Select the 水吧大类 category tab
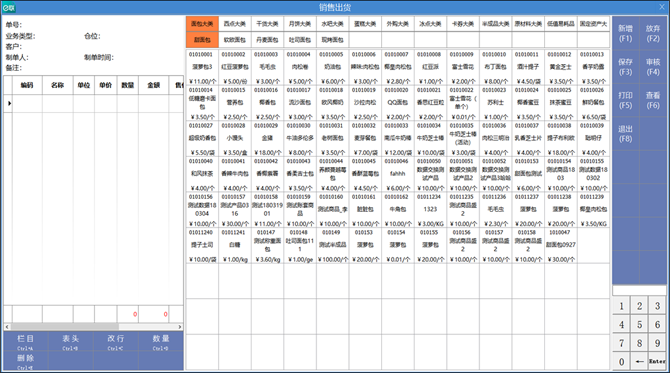 coord(332,24)
